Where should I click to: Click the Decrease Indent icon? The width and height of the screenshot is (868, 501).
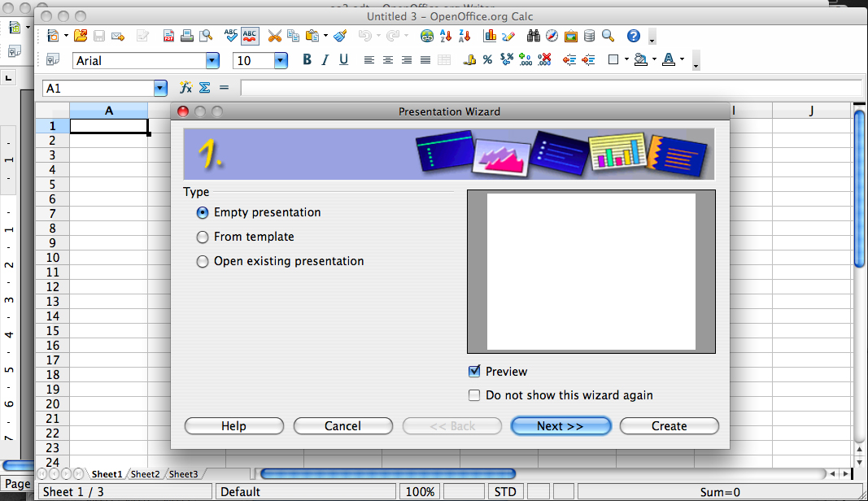point(569,60)
